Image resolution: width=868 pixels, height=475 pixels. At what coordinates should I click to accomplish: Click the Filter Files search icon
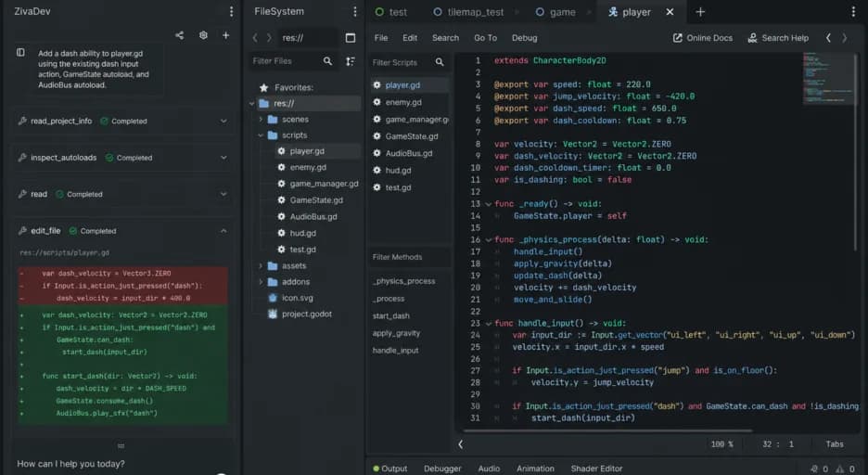[x=327, y=61]
